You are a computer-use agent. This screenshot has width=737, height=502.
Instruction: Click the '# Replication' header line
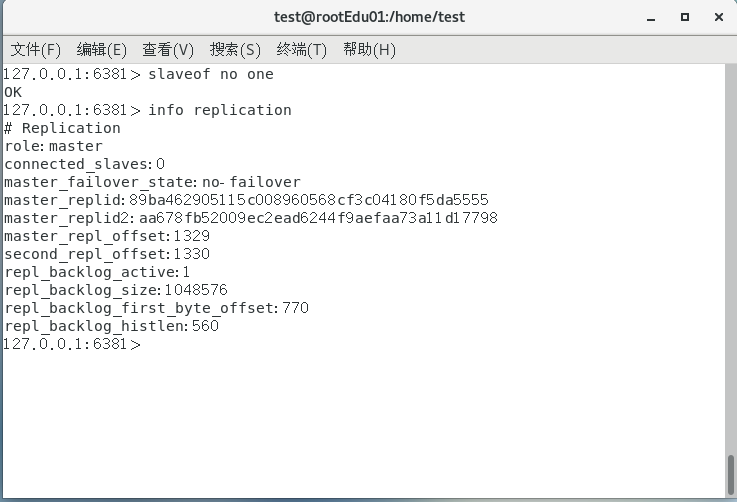pos(62,128)
